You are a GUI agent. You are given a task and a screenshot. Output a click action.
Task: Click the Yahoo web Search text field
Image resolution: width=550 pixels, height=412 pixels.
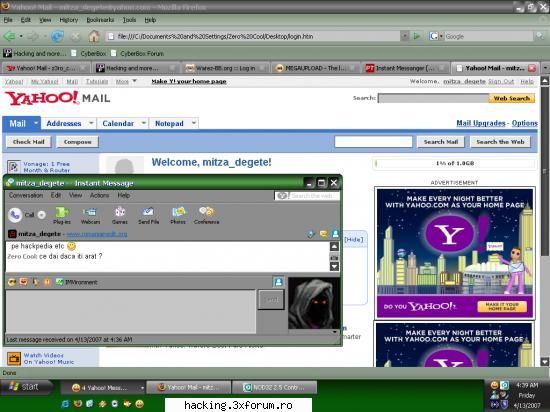pos(434,99)
